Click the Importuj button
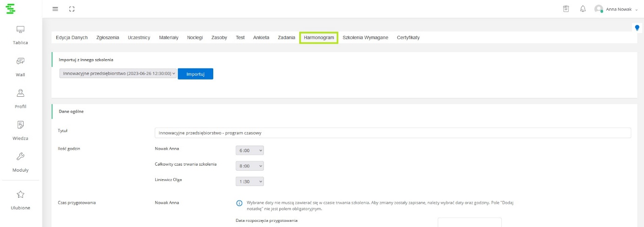This screenshot has width=644, height=227. pos(195,74)
